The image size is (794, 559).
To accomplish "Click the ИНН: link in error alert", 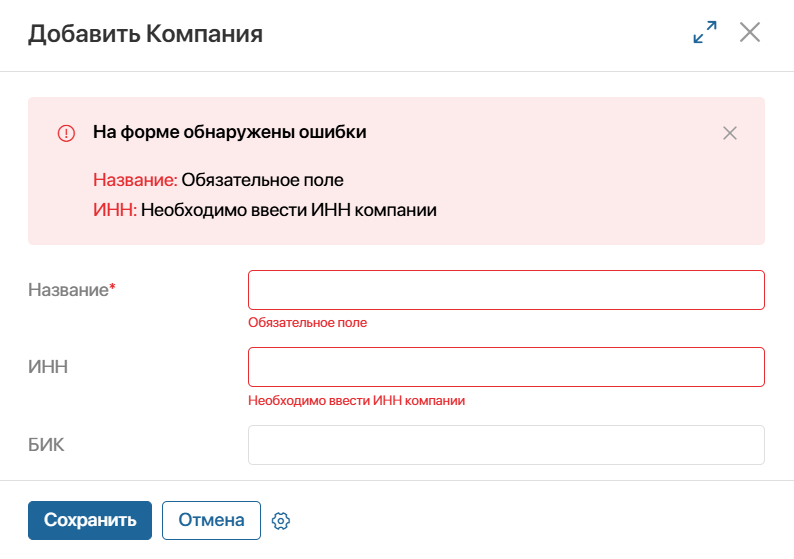I will coord(115,210).
